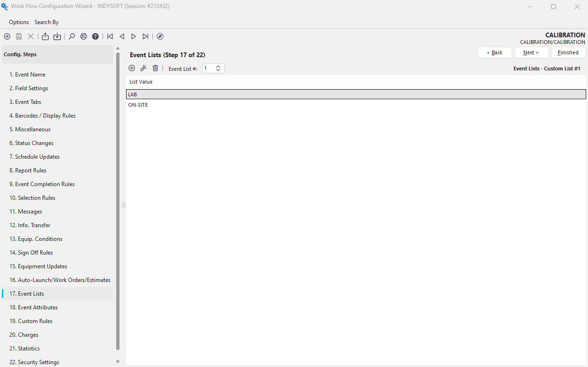Open the Search By menu
The width and height of the screenshot is (588, 367).
pos(46,22)
